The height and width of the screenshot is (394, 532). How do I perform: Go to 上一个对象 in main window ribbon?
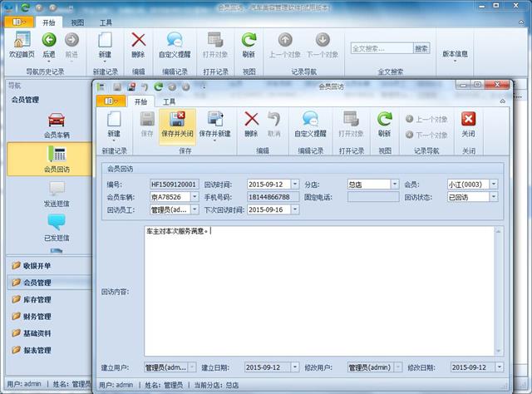click(x=285, y=44)
